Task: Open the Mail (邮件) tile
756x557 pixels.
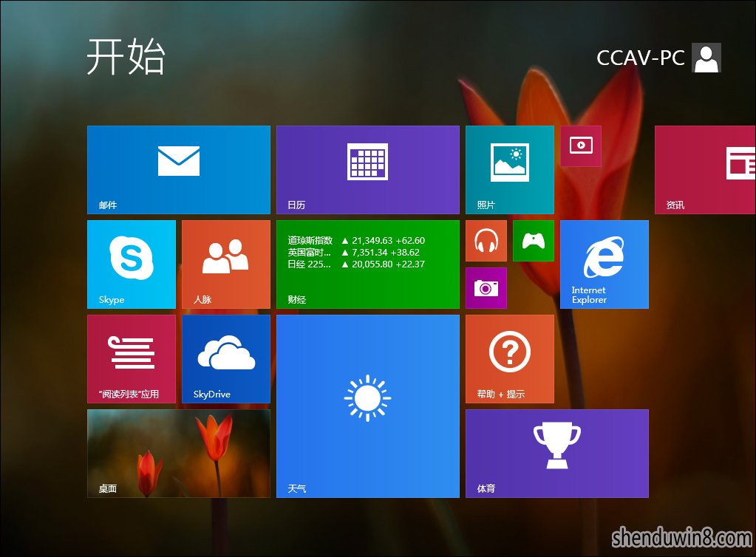Action: [x=178, y=170]
